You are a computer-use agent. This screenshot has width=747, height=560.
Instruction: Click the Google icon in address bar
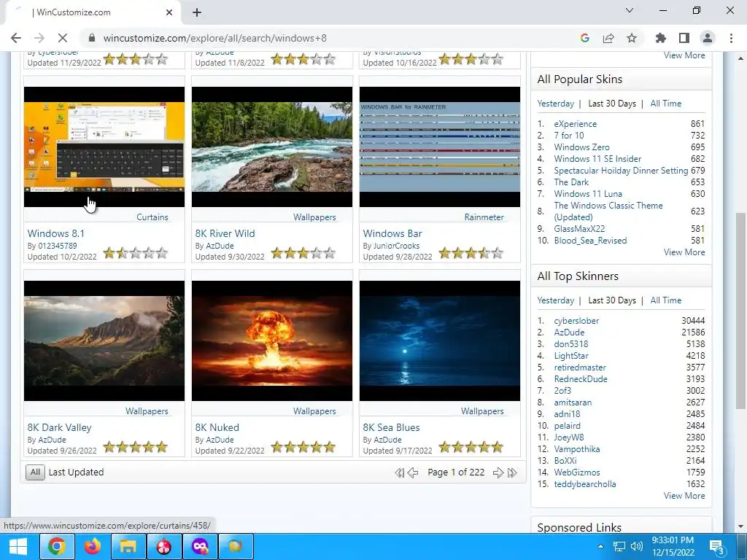point(585,38)
